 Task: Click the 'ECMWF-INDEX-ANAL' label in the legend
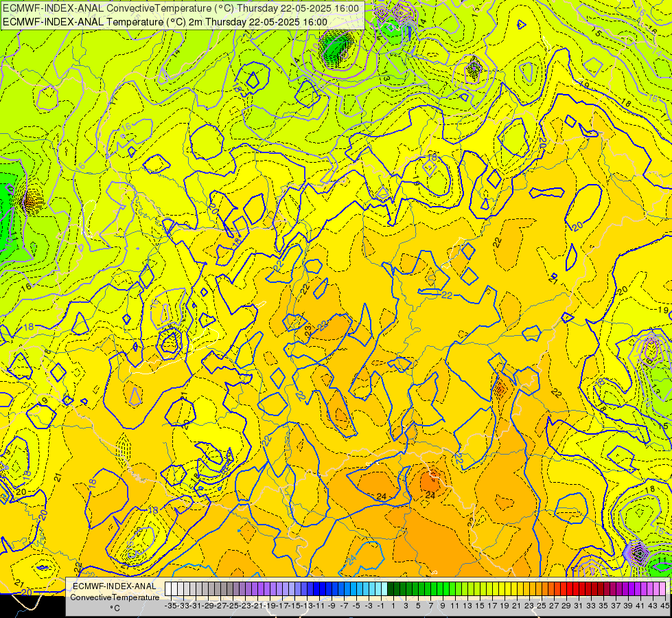click(x=115, y=586)
